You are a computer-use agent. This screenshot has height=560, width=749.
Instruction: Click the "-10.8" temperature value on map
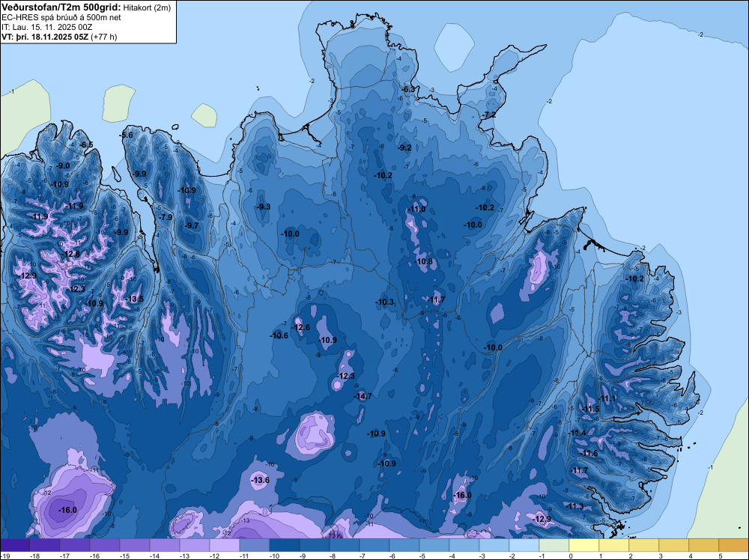(424, 262)
